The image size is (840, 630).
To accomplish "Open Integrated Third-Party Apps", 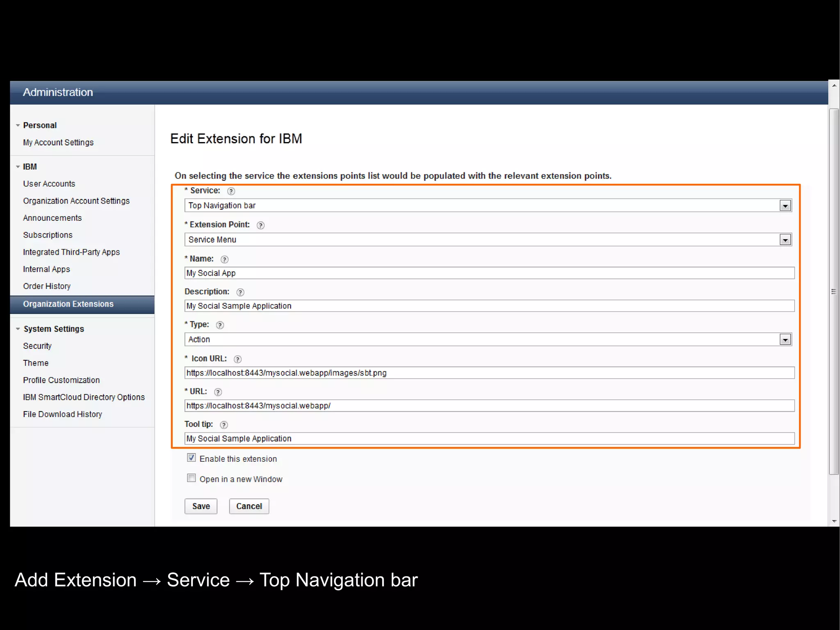I will coord(71,252).
